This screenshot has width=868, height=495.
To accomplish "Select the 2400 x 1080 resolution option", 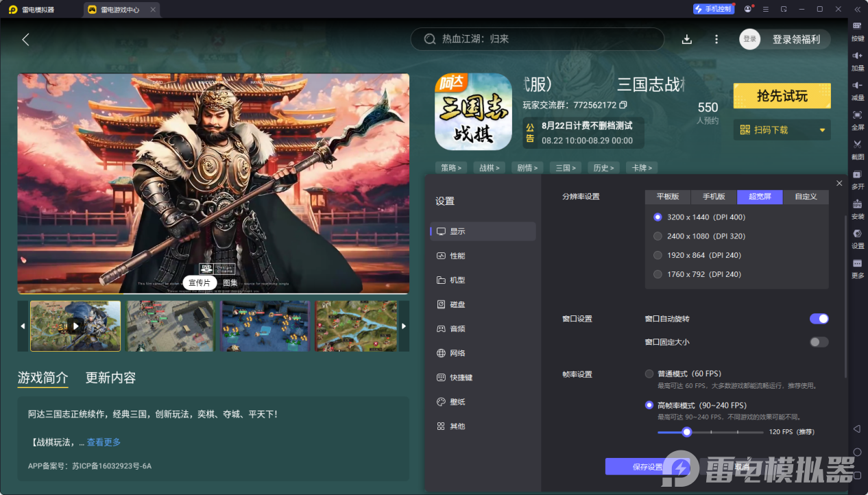I will [658, 236].
